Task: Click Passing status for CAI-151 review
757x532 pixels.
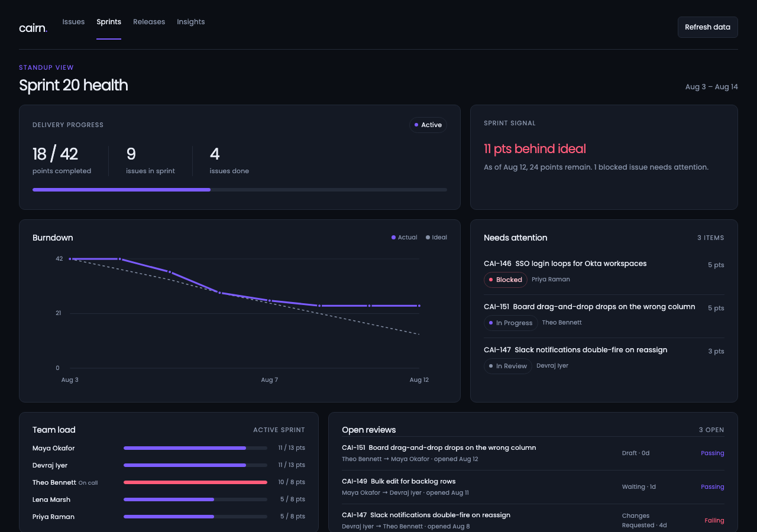Action: pos(712,453)
